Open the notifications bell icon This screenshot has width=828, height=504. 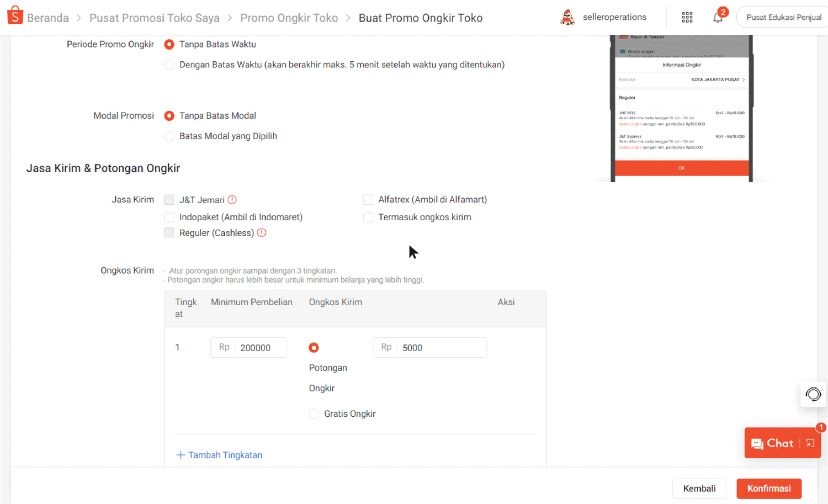718,18
